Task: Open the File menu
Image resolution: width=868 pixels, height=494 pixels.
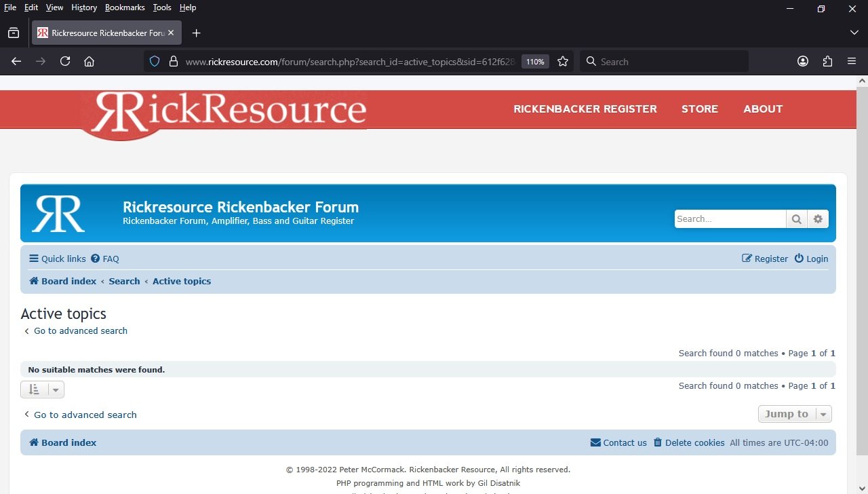Action: click(10, 7)
